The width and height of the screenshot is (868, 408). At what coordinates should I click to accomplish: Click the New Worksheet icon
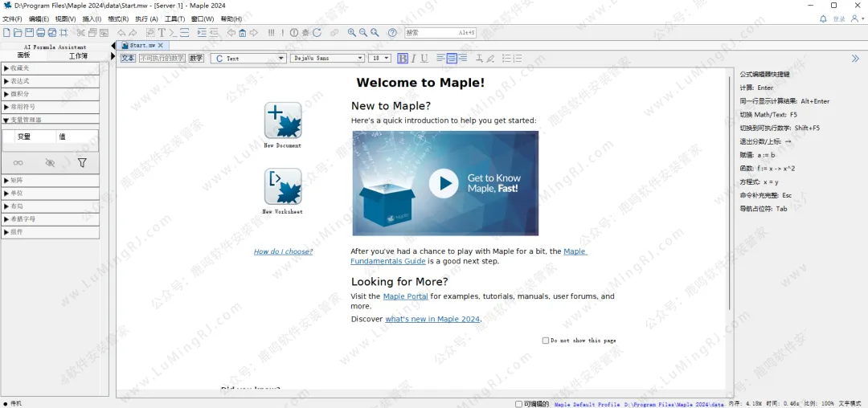click(283, 186)
